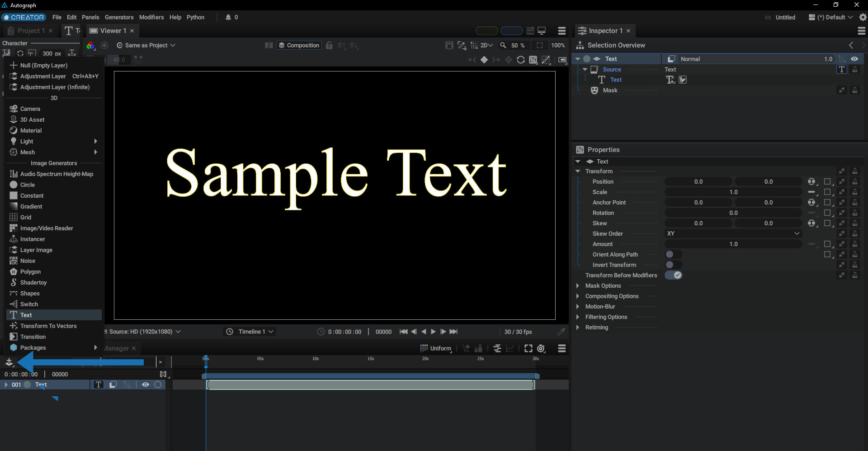Toggle the viewer lock icon

point(329,45)
